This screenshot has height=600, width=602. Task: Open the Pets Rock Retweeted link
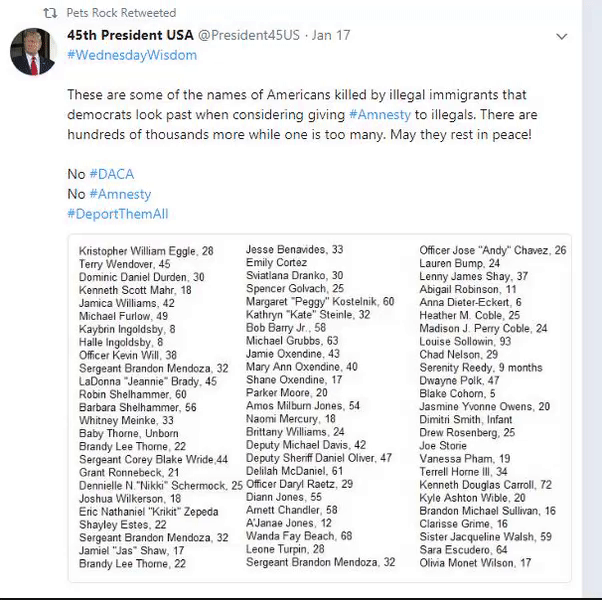point(121,13)
